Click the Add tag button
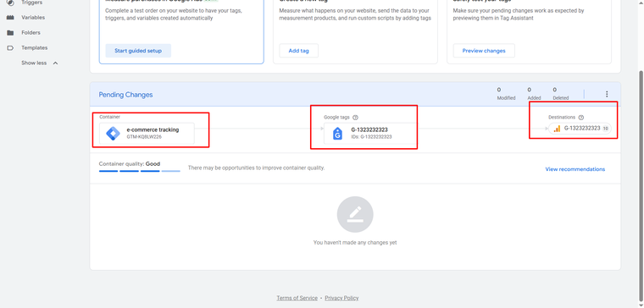This screenshot has height=308, width=644. [x=298, y=51]
